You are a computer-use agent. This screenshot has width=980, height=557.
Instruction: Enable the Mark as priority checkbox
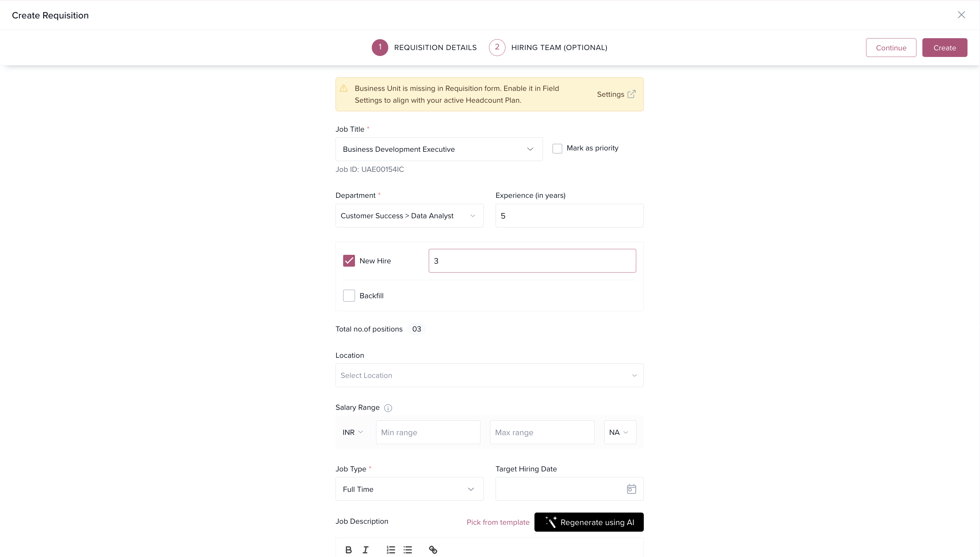557,148
